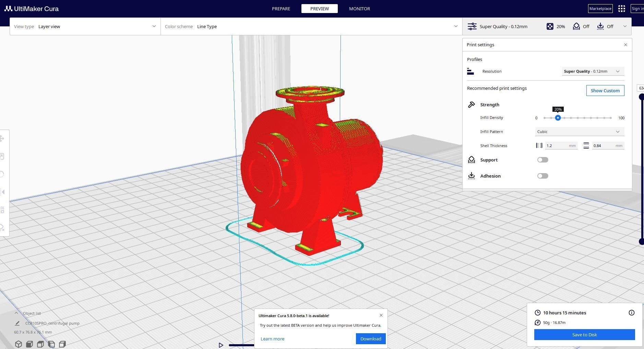Select the Mirror tool in left toolbar
This screenshot has height=349, width=644.
[x=2, y=192]
